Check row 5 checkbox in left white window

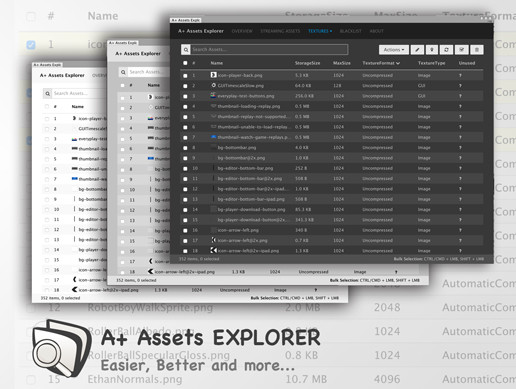[47, 159]
